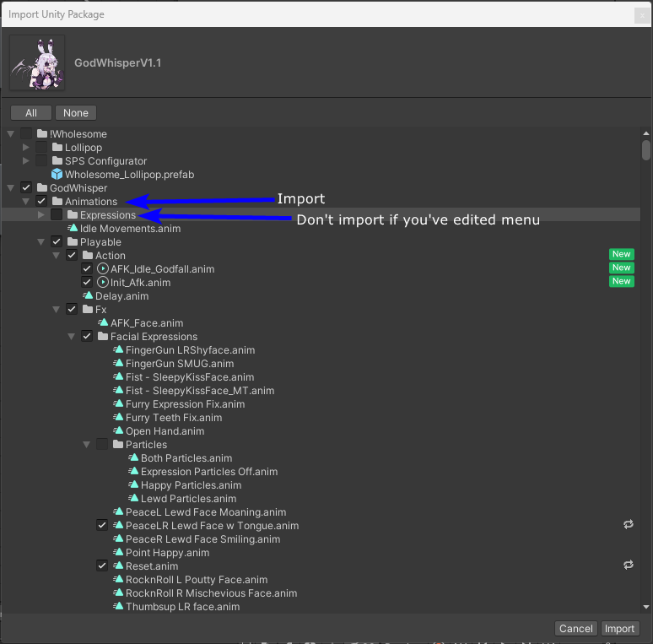Select Point Happy.anim row

coord(321,552)
